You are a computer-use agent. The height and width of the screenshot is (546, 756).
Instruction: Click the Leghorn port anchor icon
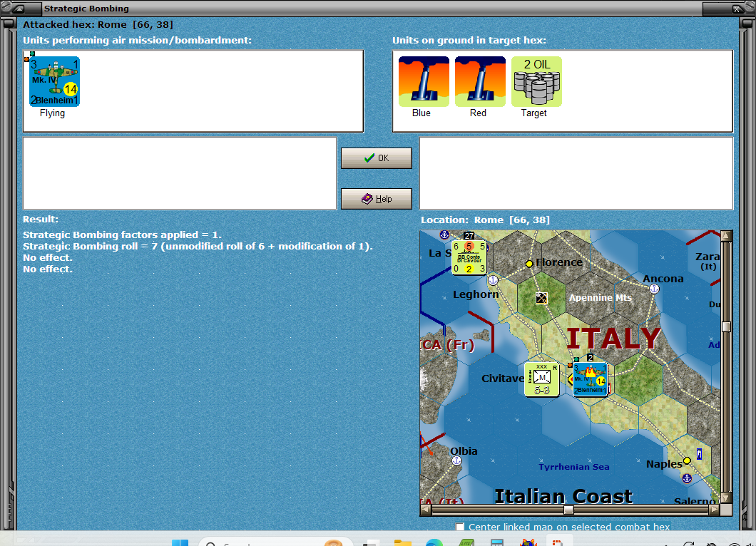493,280
